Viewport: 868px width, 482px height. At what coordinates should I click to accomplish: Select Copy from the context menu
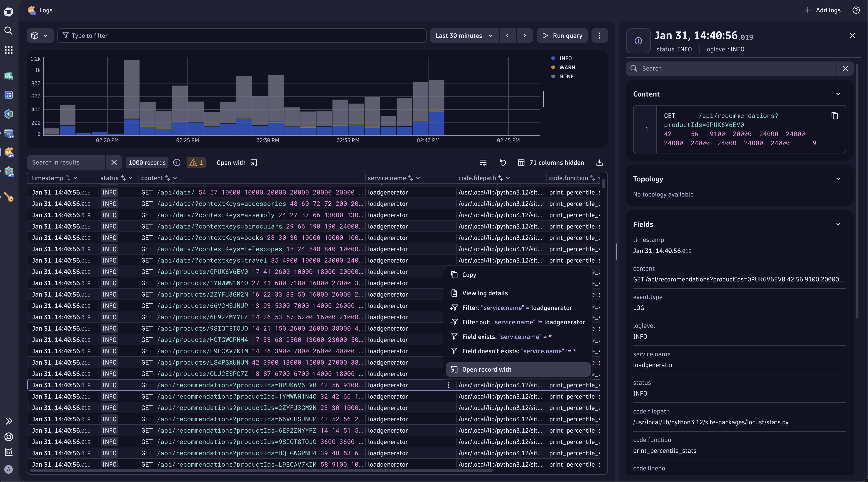tap(469, 274)
